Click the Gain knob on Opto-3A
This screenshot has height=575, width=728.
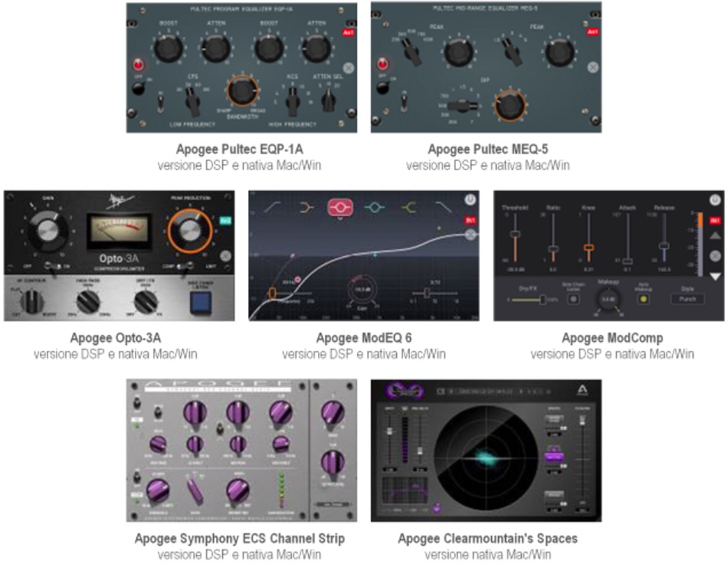pos(48,231)
